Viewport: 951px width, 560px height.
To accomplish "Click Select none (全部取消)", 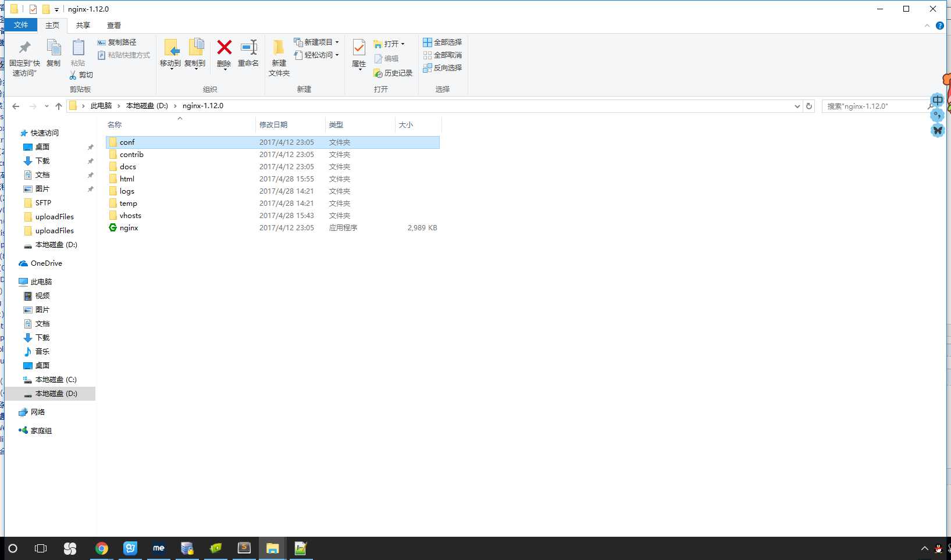I will 443,55.
